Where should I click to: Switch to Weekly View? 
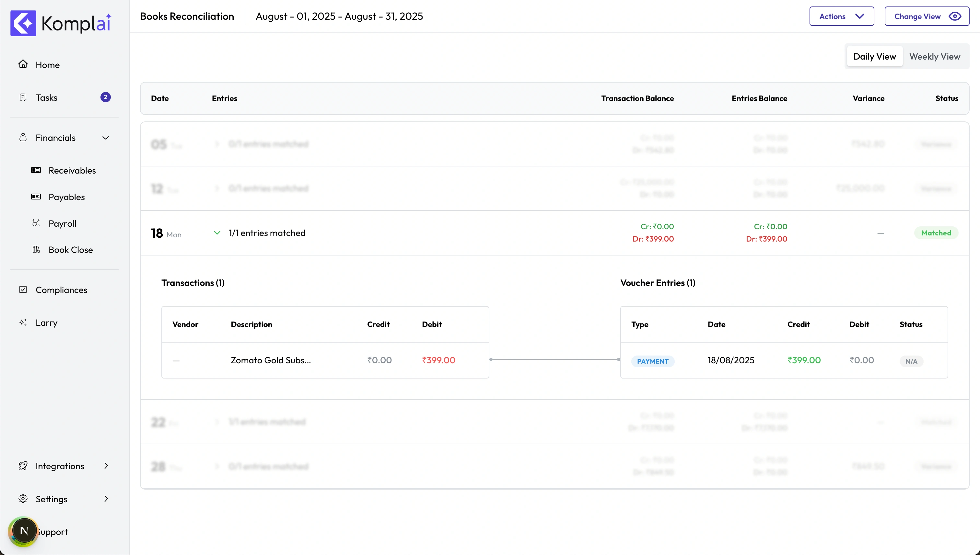[x=934, y=56]
